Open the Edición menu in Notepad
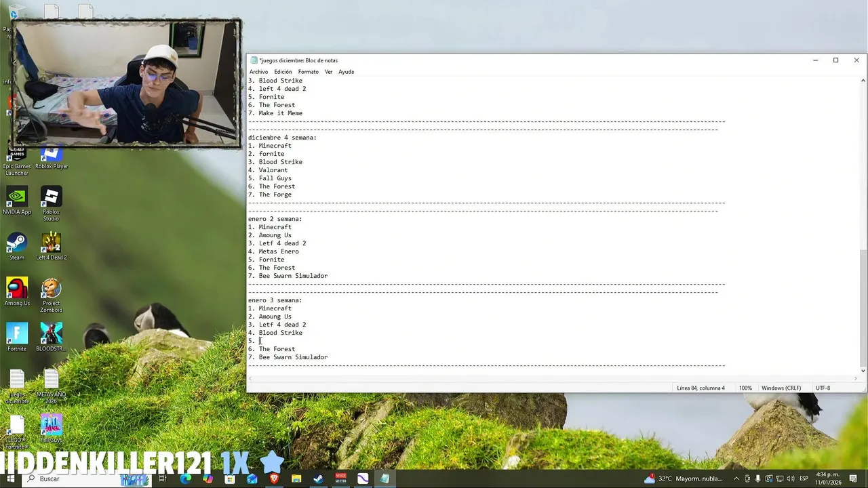The width and height of the screenshot is (868, 488). [x=283, y=72]
